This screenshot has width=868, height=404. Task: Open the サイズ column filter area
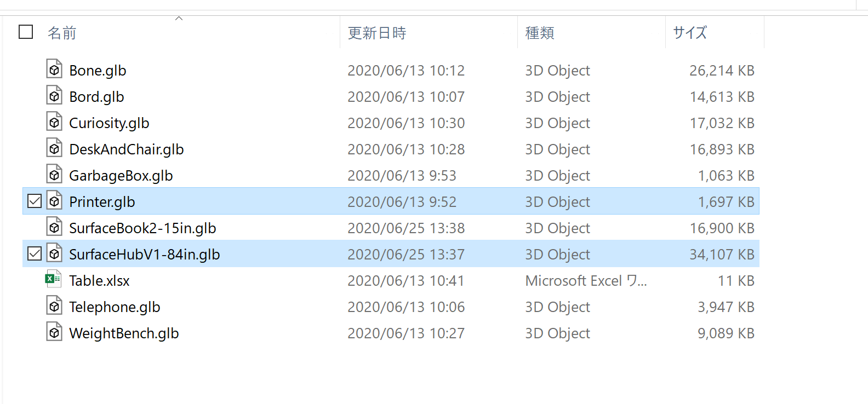(689, 32)
